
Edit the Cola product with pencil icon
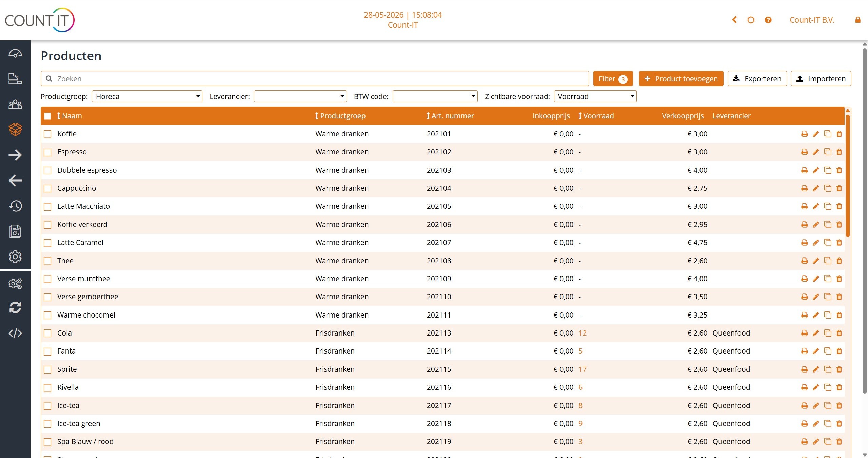click(816, 333)
